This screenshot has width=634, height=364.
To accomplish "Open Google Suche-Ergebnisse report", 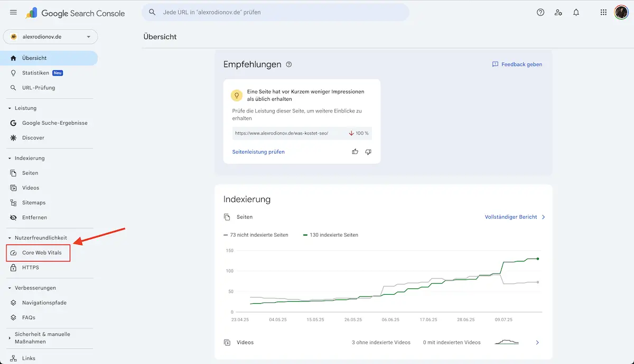I will click(x=49, y=123).
